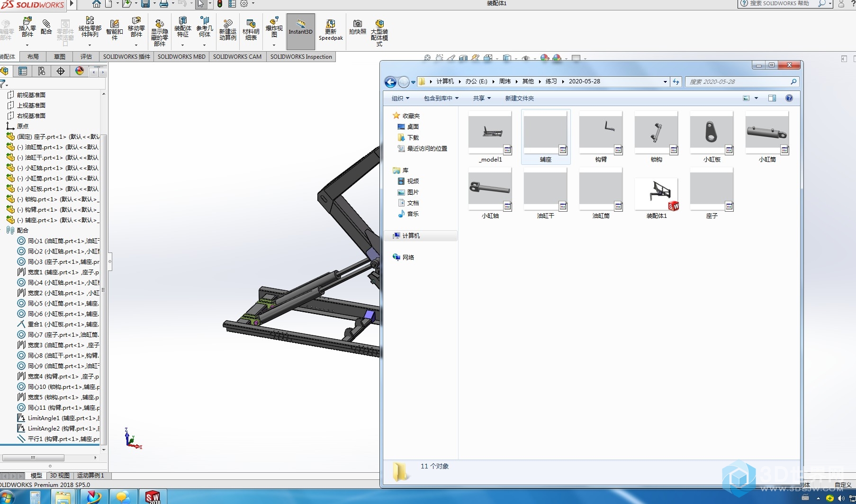Open the 包含到库中 dropdown in Explorer
Screen dimensions: 856x504
441,99
